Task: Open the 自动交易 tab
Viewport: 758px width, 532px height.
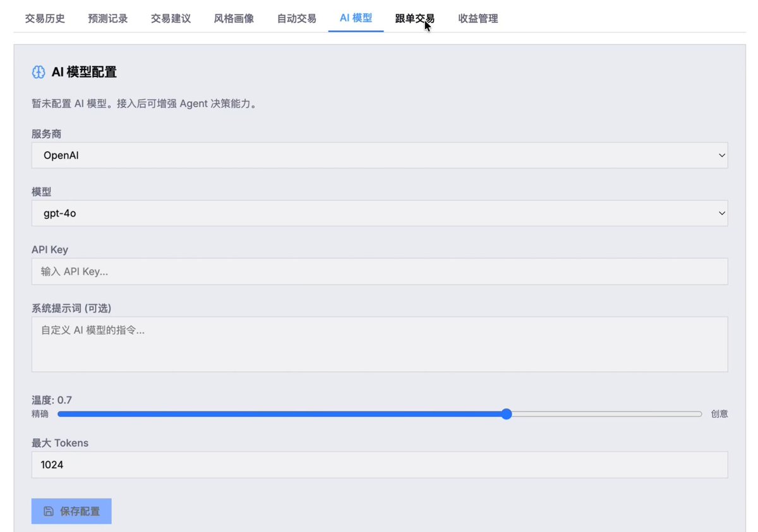Action: pyautogui.click(x=297, y=18)
